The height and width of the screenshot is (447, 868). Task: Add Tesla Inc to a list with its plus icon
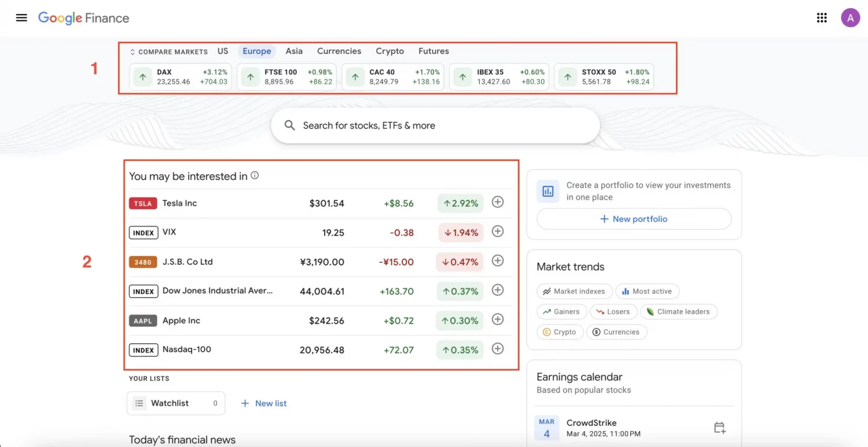click(x=498, y=202)
